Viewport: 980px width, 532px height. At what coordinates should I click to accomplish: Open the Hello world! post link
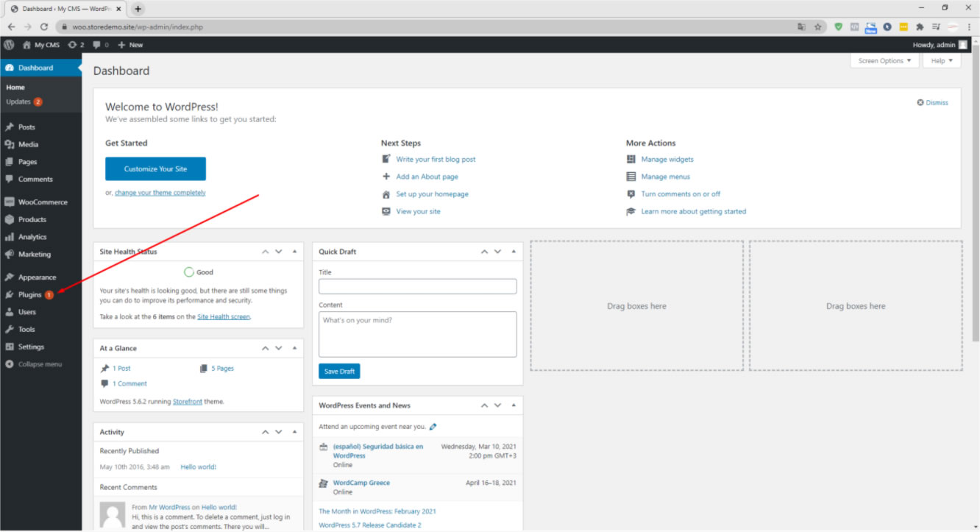[x=199, y=467]
